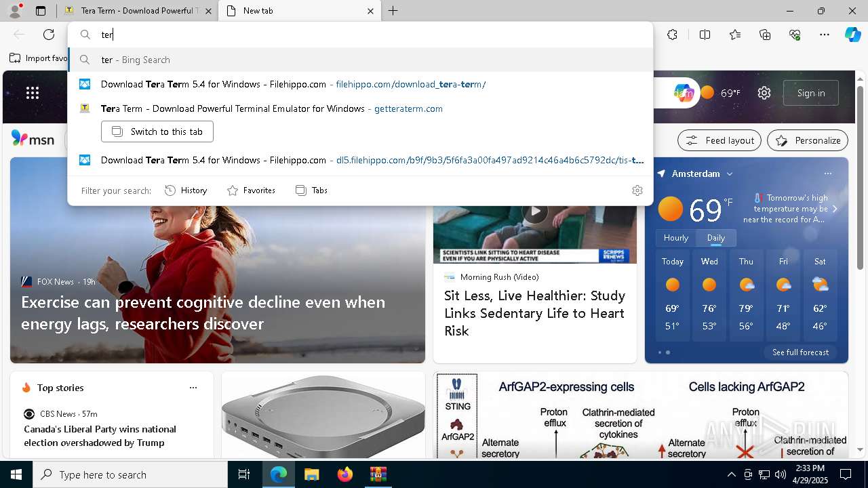Viewport: 868px width, 488px height.
Task: Show hidden system tray icons
Action: 731,474
